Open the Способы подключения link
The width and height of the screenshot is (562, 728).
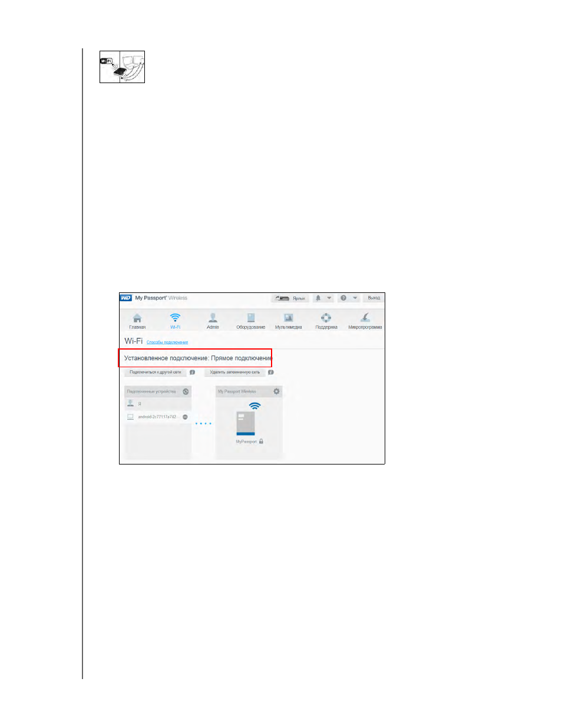(167, 342)
